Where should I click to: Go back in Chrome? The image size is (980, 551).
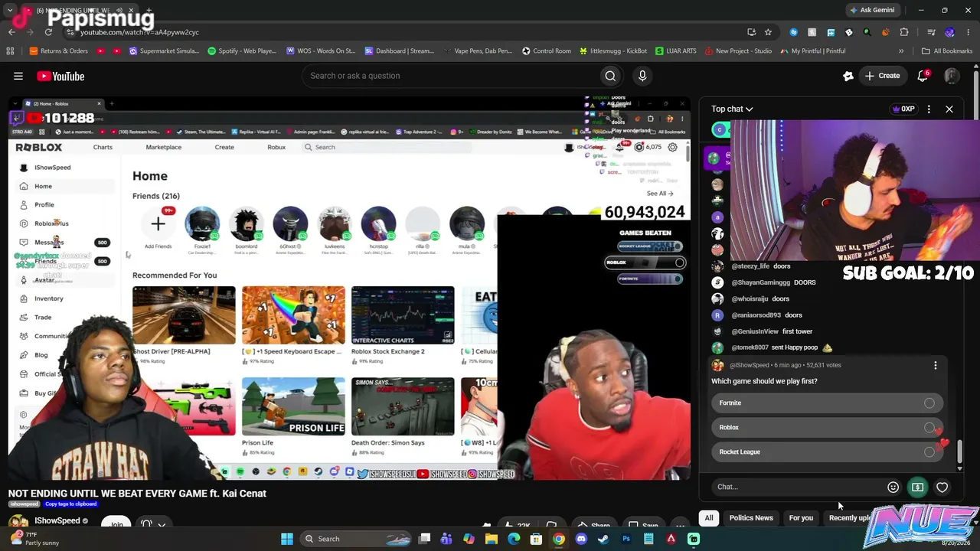click(11, 32)
